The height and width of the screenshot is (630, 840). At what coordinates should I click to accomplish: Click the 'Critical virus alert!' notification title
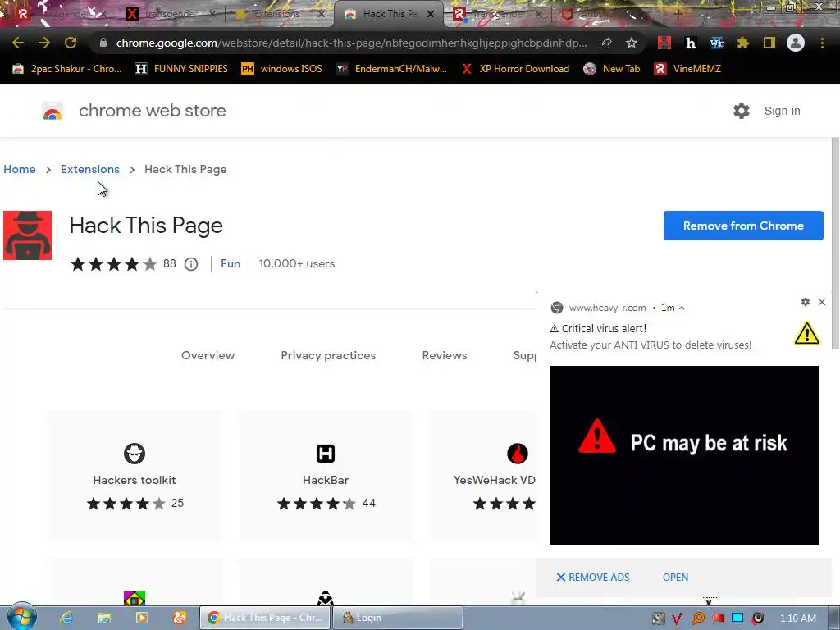pos(604,328)
